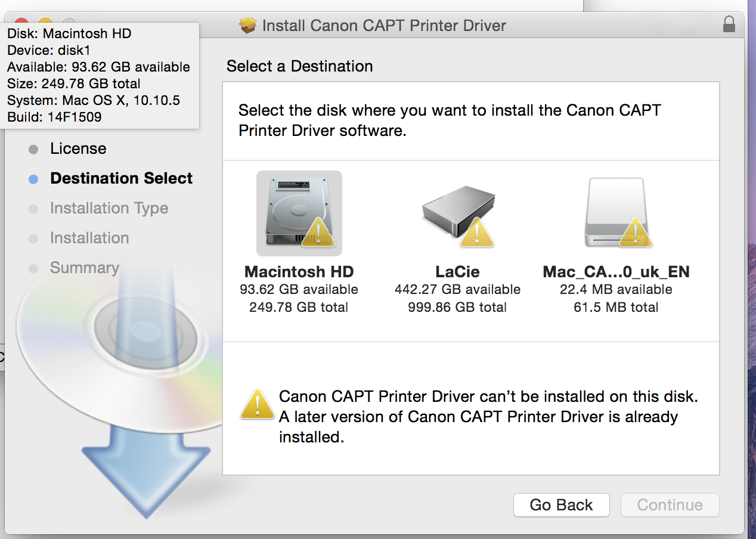This screenshot has height=539, width=756.
Task: Click the Macintosh HD disk name label
Action: [x=299, y=272]
